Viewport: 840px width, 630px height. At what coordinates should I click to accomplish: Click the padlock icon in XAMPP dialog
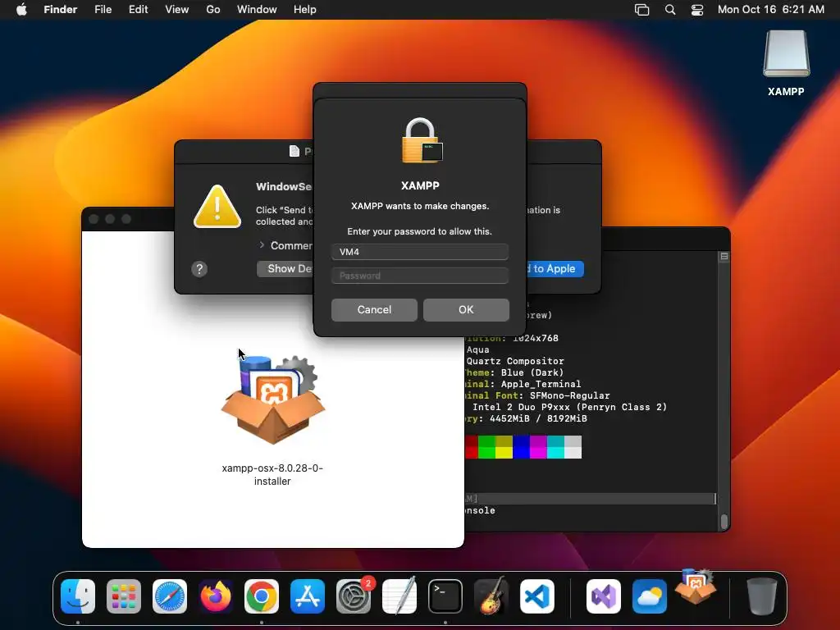(422, 140)
